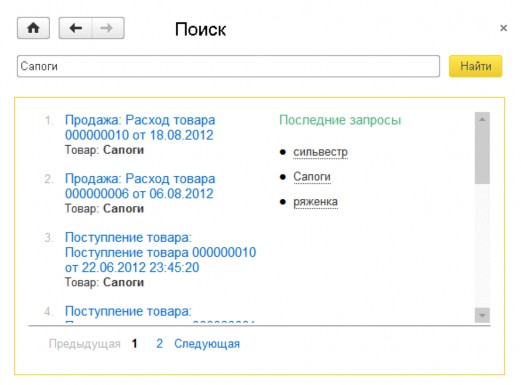
Task: Open the Следующая next page link
Action: tap(207, 344)
